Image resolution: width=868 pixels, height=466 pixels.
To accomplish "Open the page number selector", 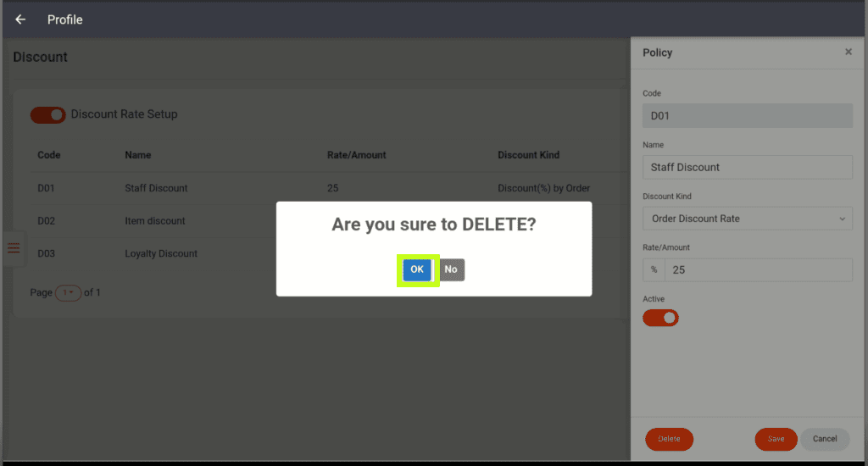I will (68, 292).
